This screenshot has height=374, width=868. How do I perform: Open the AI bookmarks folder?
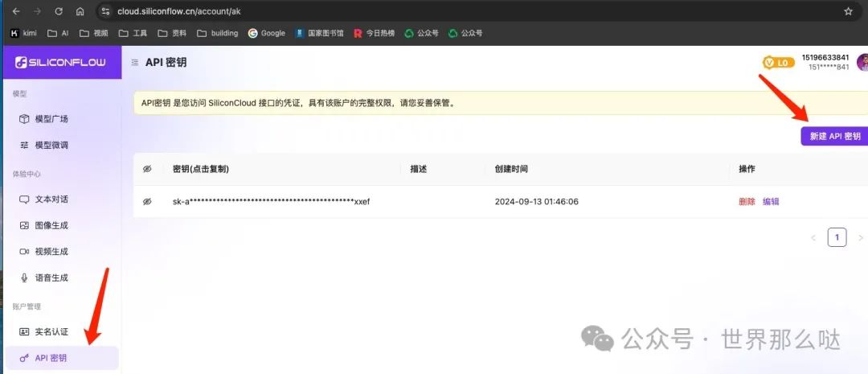point(58,33)
